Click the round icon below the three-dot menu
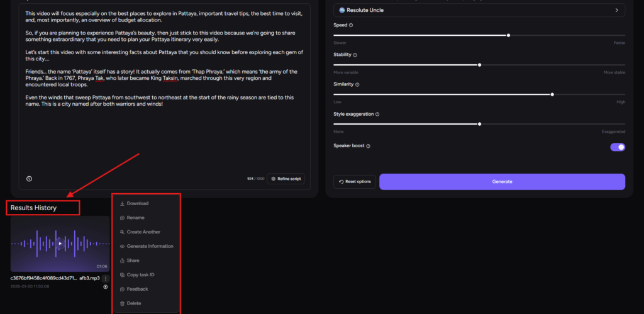Viewport: 644px width, 314px height. (106, 287)
